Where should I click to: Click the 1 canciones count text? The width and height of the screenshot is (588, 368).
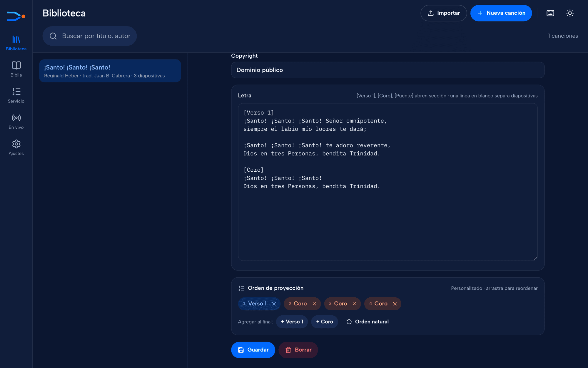tap(563, 36)
